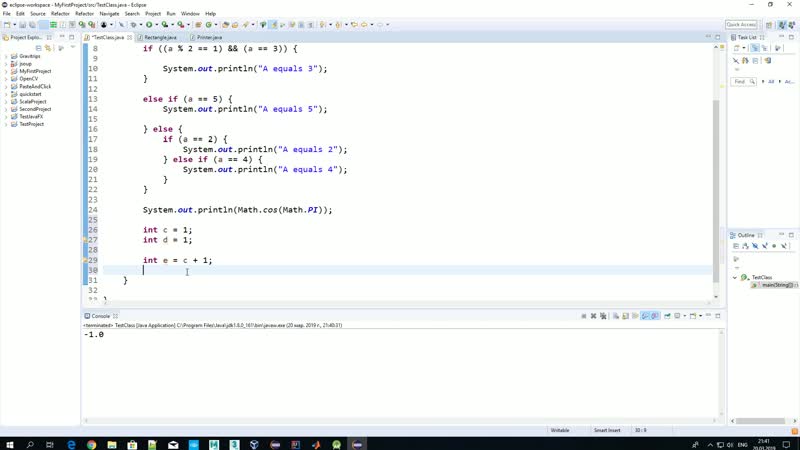Click Open Console icon
The image size is (800, 450).
click(693, 316)
